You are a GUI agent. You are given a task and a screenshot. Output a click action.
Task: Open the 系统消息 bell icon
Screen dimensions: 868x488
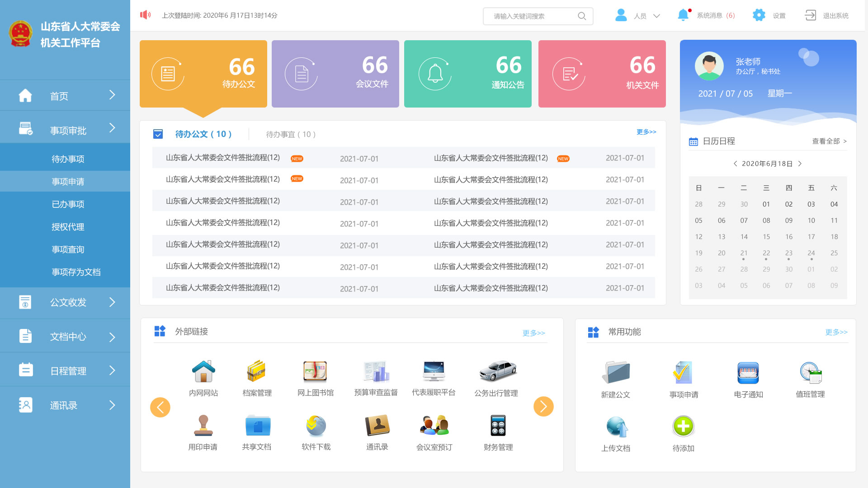(683, 15)
